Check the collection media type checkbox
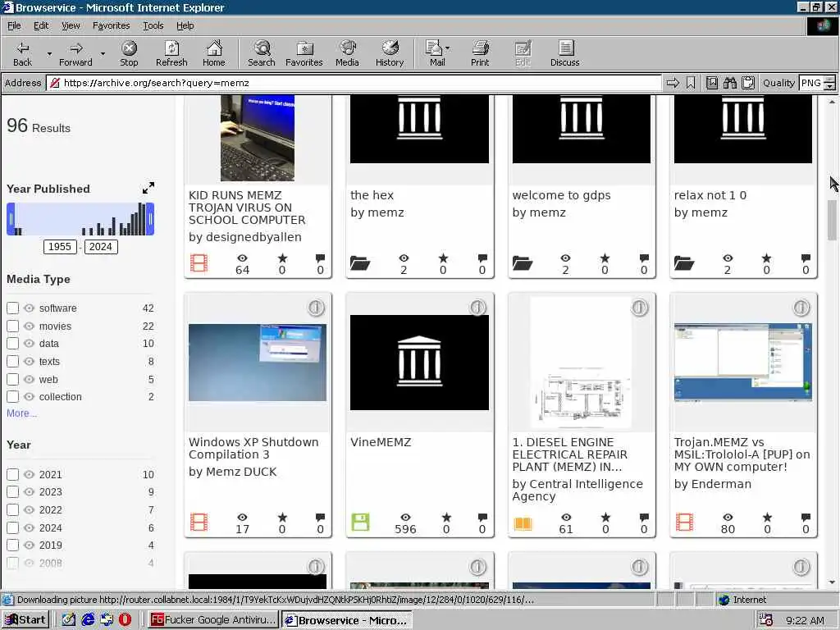Image resolution: width=840 pixels, height=630 pixels. coord(13,397)
